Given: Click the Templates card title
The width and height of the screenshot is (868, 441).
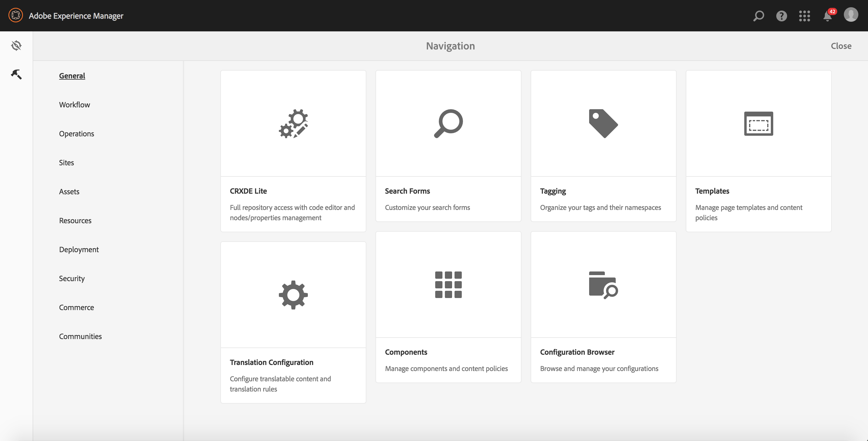Looking at the screenshot, I should coord(712,191).
